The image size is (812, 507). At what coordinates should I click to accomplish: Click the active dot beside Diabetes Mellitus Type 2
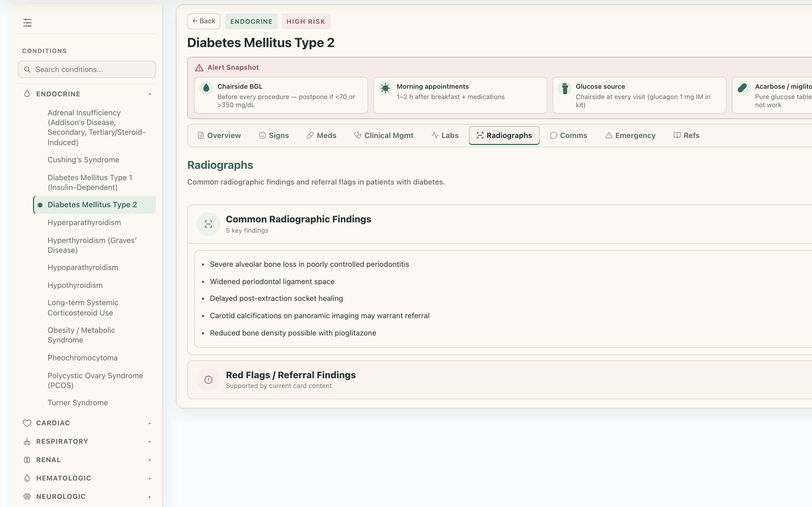coord(40,205)
